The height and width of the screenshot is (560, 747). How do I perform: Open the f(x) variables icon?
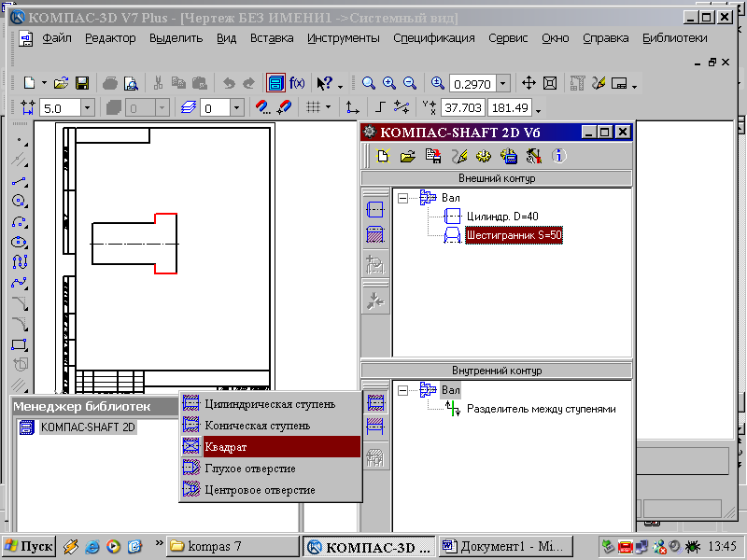[297, 83]
